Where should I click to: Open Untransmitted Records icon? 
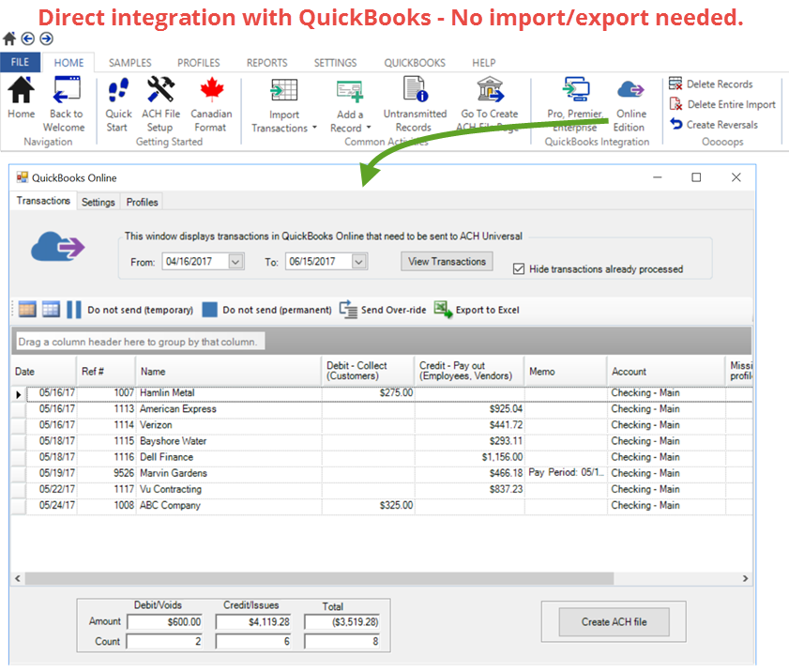(x=414, y=91)
